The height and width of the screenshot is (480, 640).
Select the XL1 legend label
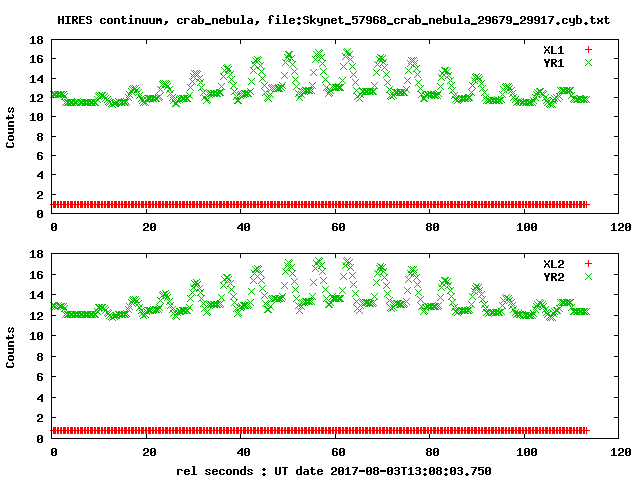click(553, 50)
